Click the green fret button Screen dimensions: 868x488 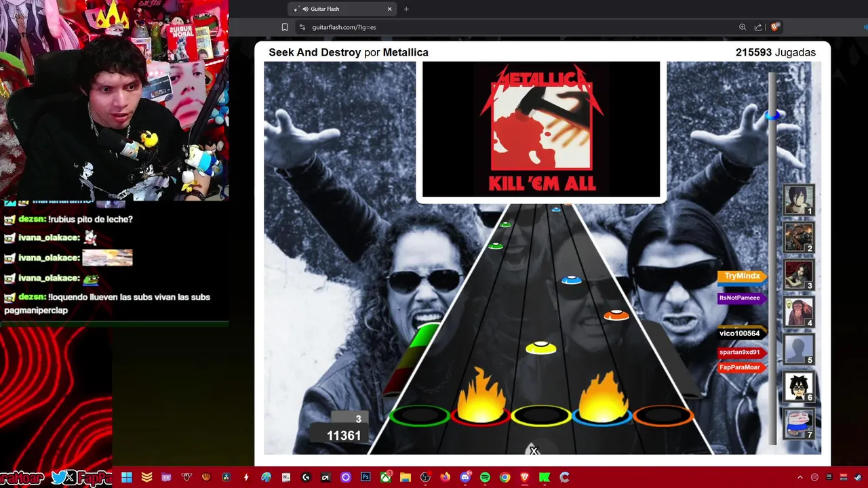coord(420,415)
